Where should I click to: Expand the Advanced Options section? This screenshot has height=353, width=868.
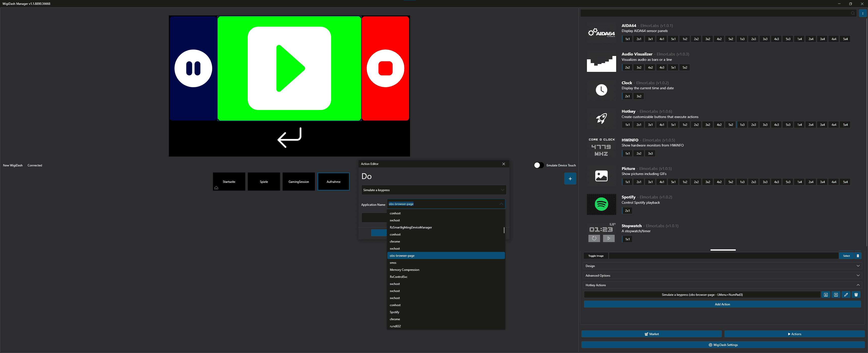point(722,276)
